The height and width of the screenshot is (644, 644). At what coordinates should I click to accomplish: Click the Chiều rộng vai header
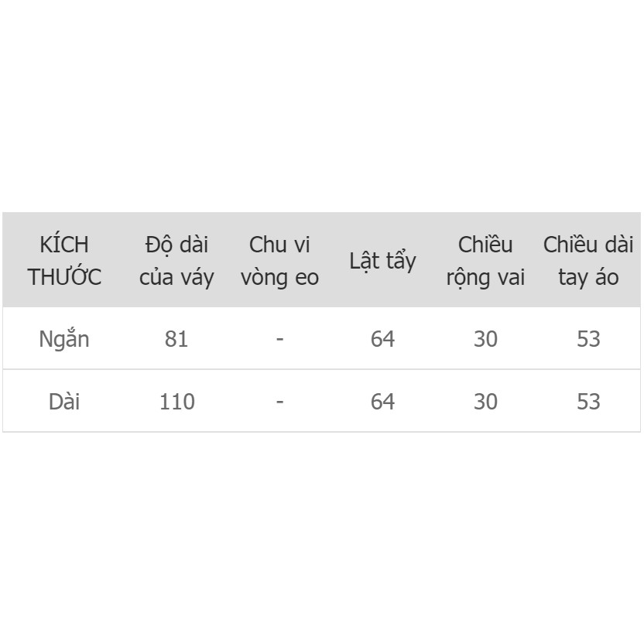[485, 261]
